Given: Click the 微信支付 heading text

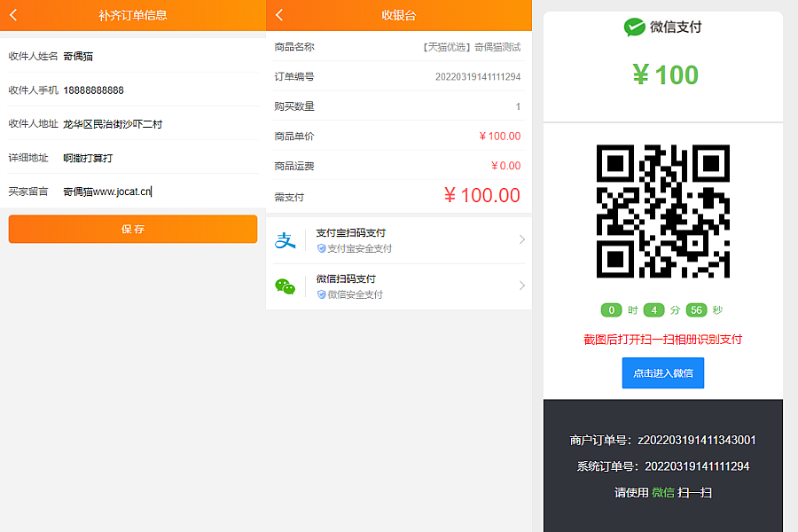Looking at the screenshot, I should pos(676,27).
